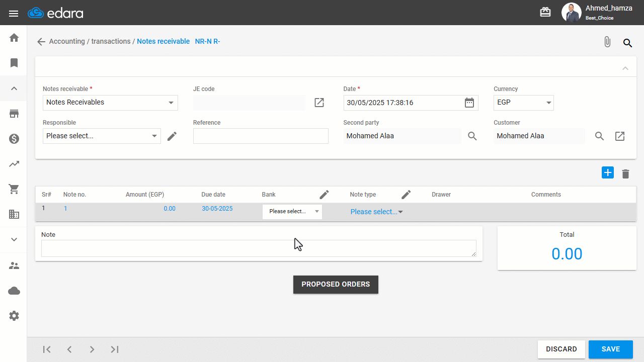Focus the Reference input field
The width and height of the screenshot is (644, 362).
(x=261, y=136)
